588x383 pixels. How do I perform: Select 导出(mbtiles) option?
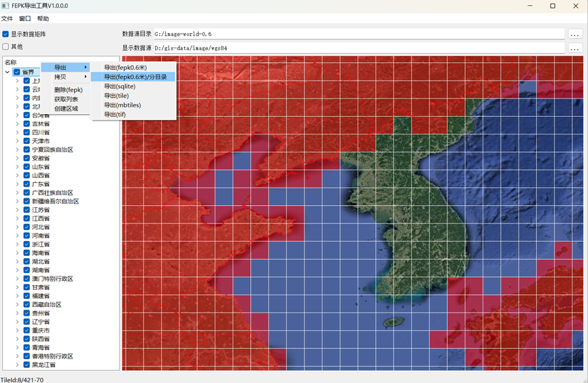[x=134, y=105]
